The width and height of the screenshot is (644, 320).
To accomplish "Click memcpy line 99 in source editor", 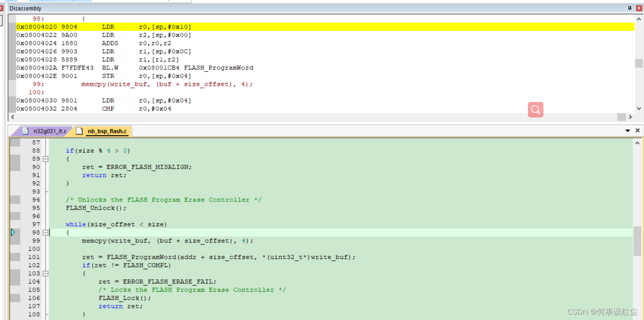I will 168,241.
